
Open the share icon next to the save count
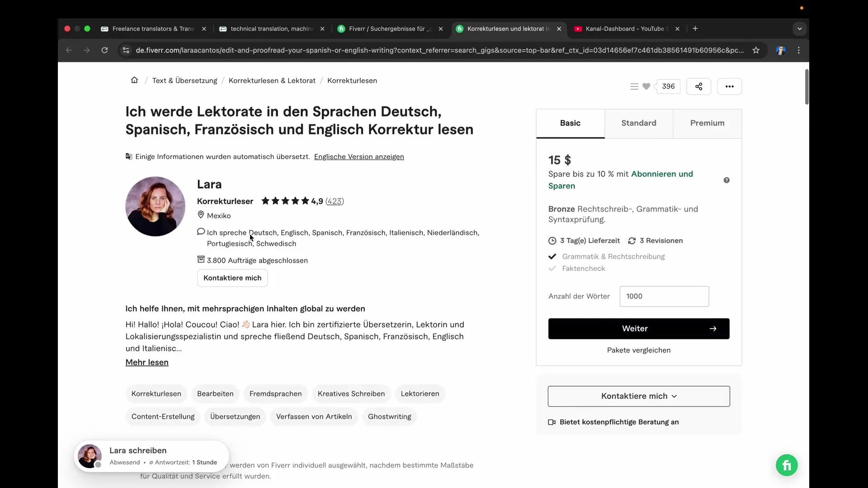[699, 86]
